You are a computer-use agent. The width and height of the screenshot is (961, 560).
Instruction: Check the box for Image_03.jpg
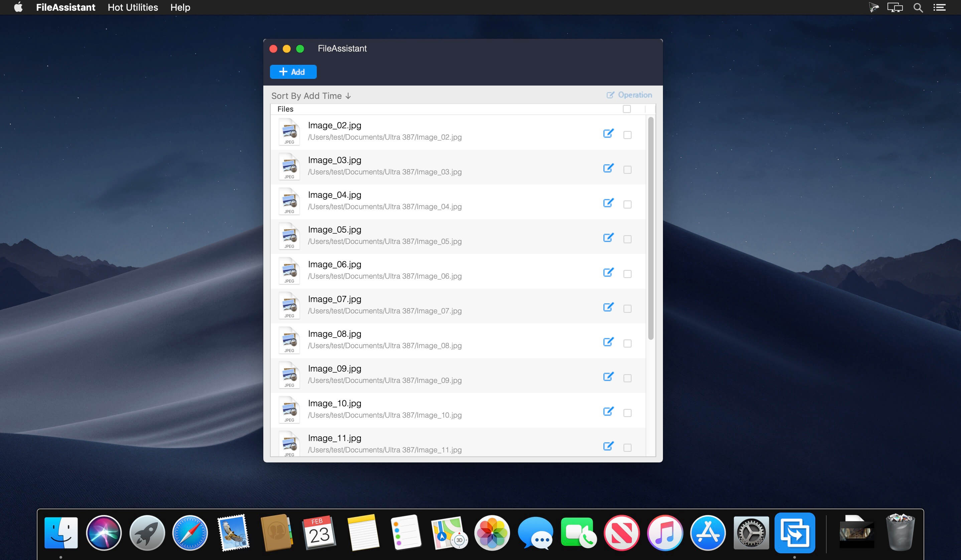(627, 170)
